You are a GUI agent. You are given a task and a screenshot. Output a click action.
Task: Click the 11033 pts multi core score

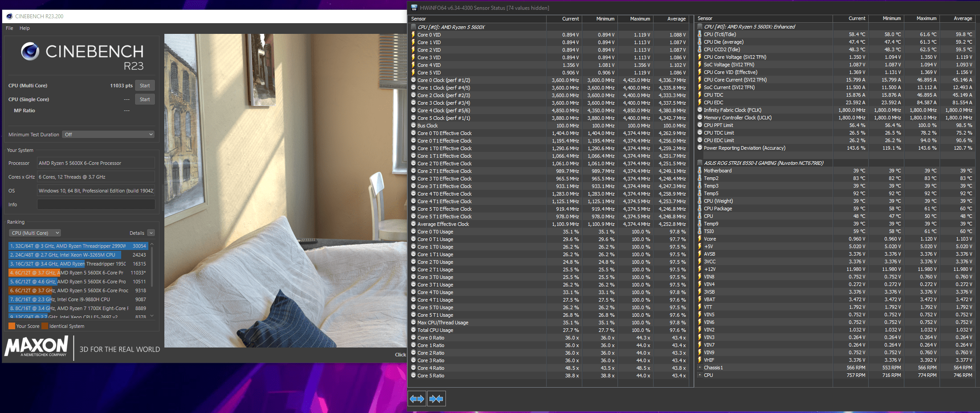[121, 86]
